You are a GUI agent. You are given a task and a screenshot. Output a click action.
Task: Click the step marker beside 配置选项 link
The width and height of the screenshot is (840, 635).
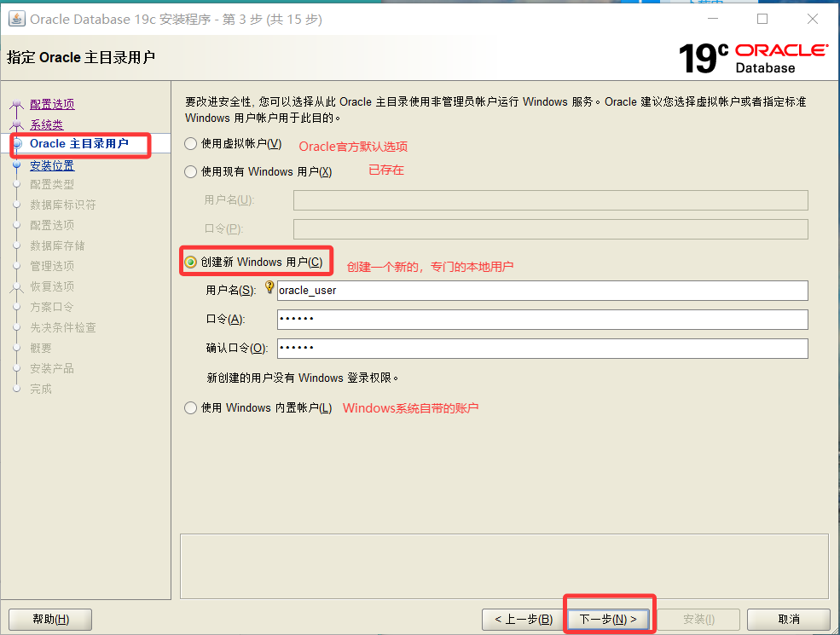click(x=16, y=104)
